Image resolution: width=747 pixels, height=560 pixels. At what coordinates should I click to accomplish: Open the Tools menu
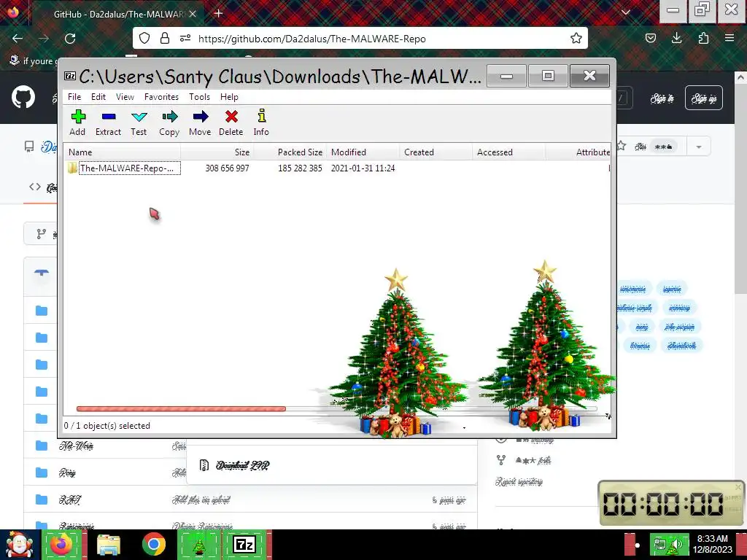point(199,97)
